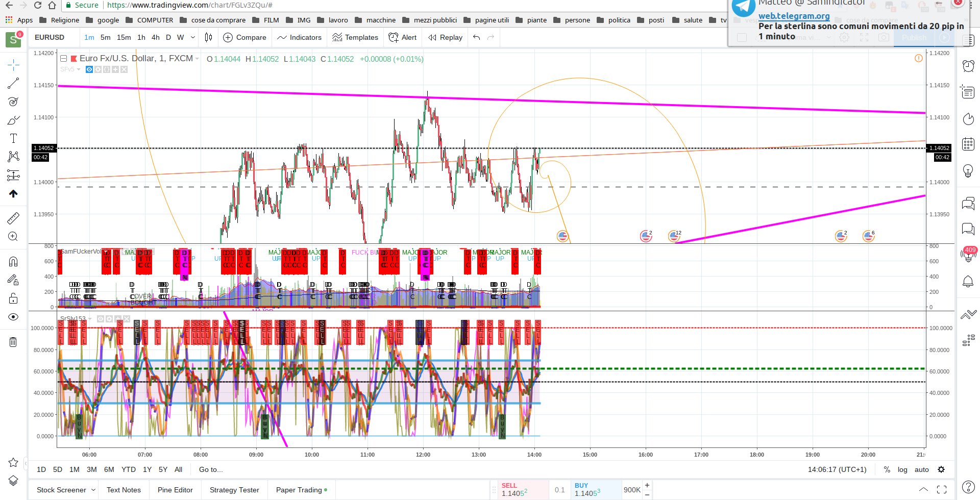980x500 pixels.
Task: Select the arrow up icon tool
Action: coord(13,194)
